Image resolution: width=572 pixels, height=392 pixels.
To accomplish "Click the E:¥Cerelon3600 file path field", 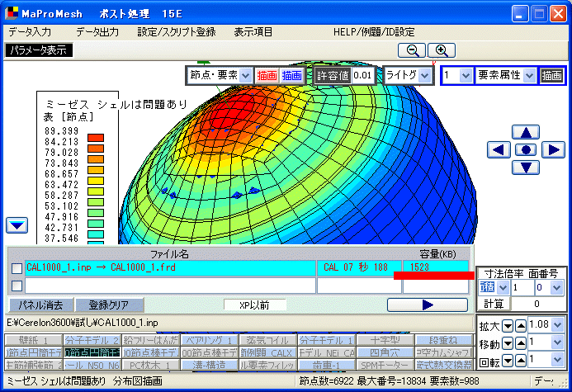I will 239,323.
